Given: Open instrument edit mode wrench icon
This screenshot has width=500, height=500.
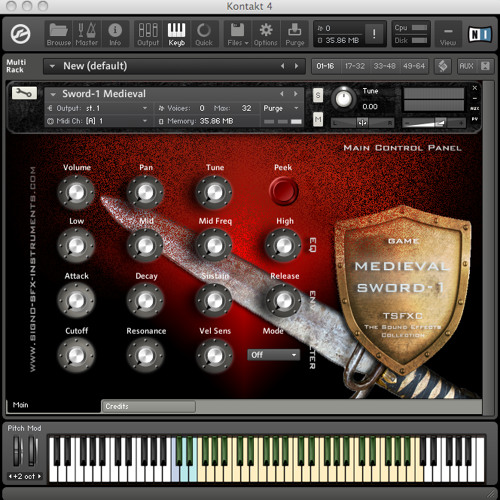Looking at the screenshot, I should [24, 93].
